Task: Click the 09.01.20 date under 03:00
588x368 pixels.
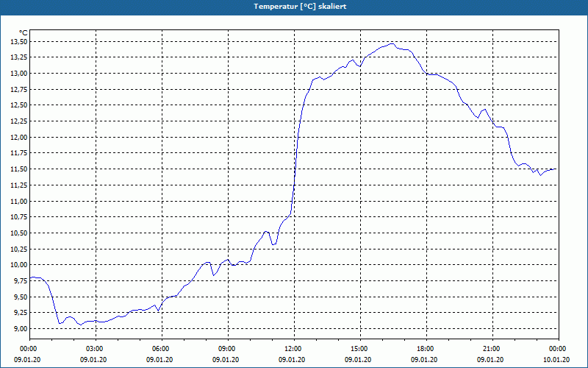Action: [93, 360]
